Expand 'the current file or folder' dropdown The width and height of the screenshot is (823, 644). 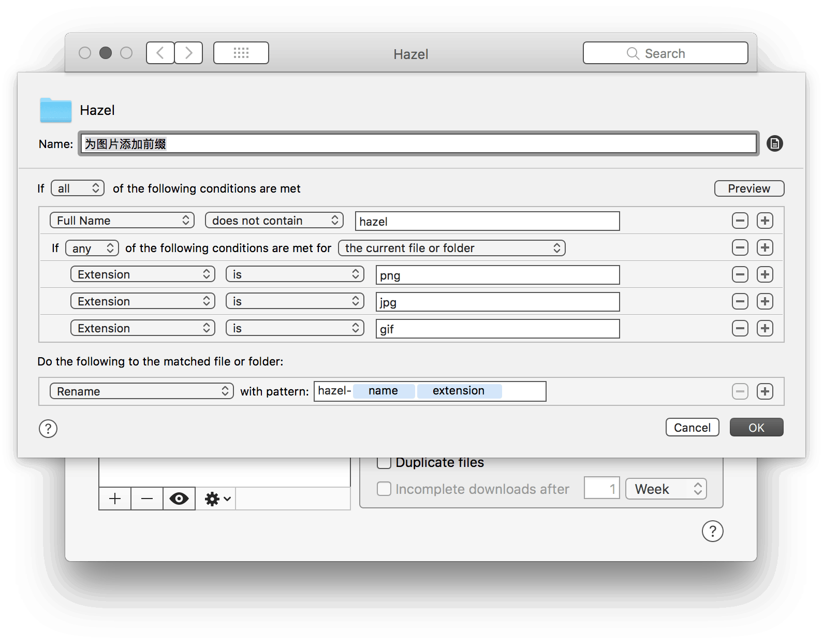pyautogui.click(x=451, y=248)
